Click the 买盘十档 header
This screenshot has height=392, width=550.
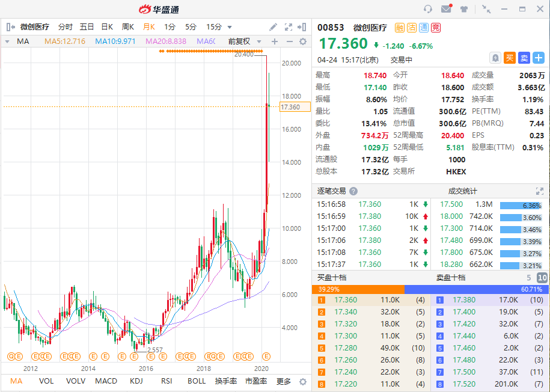332,278
